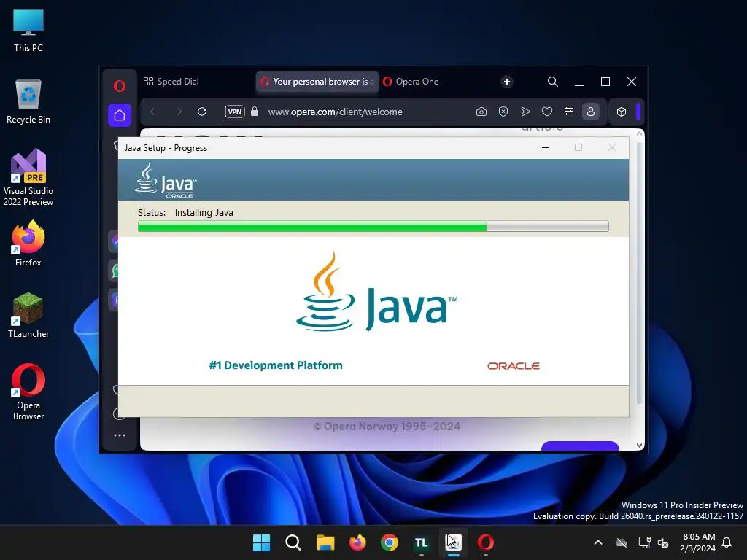Open the Windows Start menu
Viewport: 747px width, 560px height.
coord(261,542)
